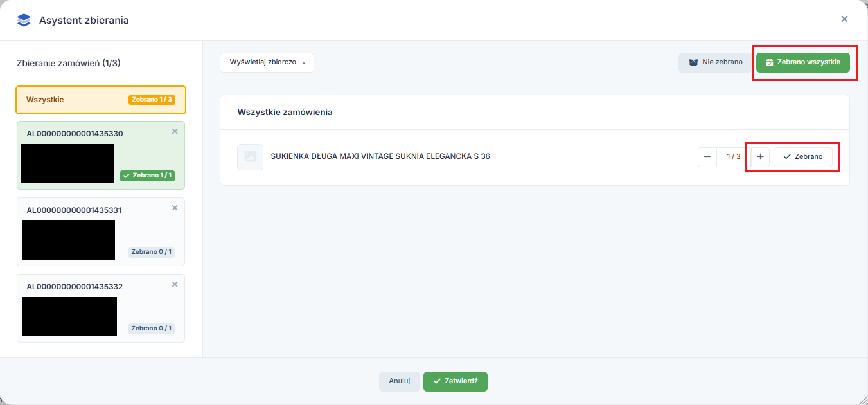The height and width of the screenshot is (405, 868).
Task: Click the Nie zebrano button
Action: 715,62
